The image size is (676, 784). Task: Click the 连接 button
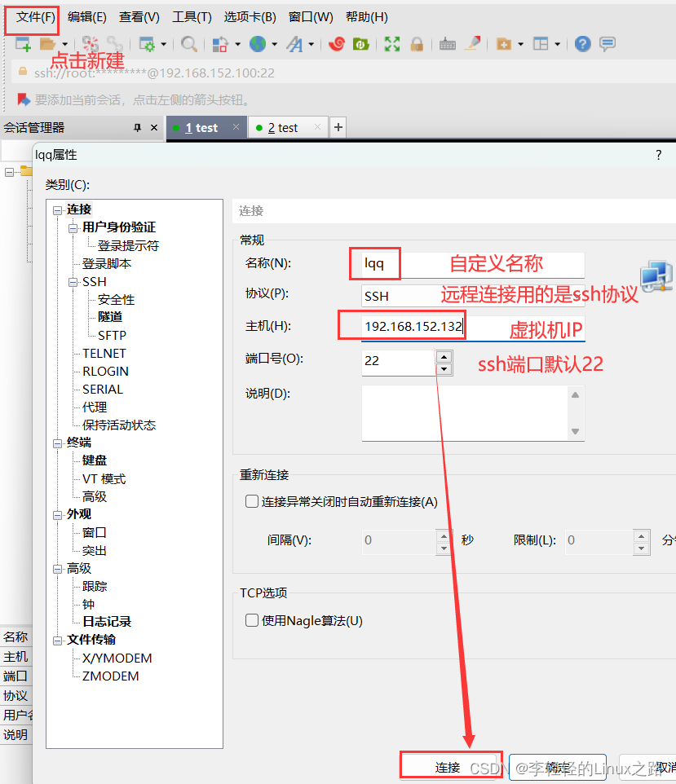pyautogui.click(x=451, y=764)
